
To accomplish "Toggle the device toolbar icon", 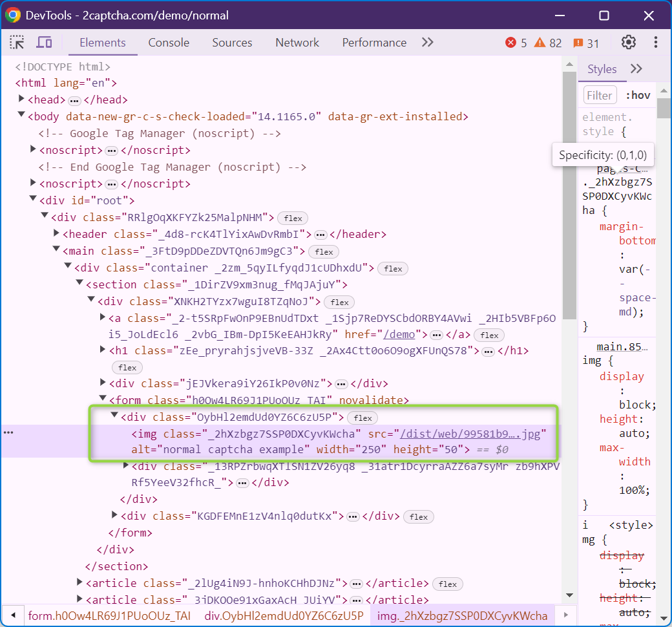I will click(44, 43).
